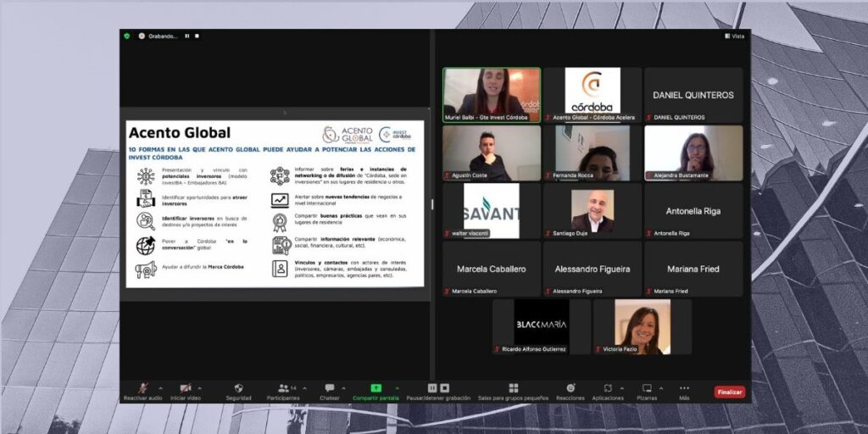This screenshot has width=868, height=434.
Task: Select Santiago Duje video tile
Action: point(593,211)
